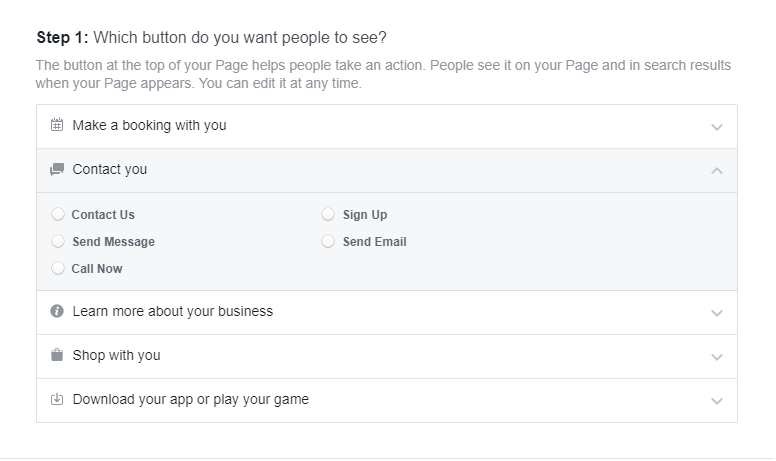The width and height of the screenshot is (776, 461).
Task: Expand the Shop with you chevron
Action: (x=717, y=357)
